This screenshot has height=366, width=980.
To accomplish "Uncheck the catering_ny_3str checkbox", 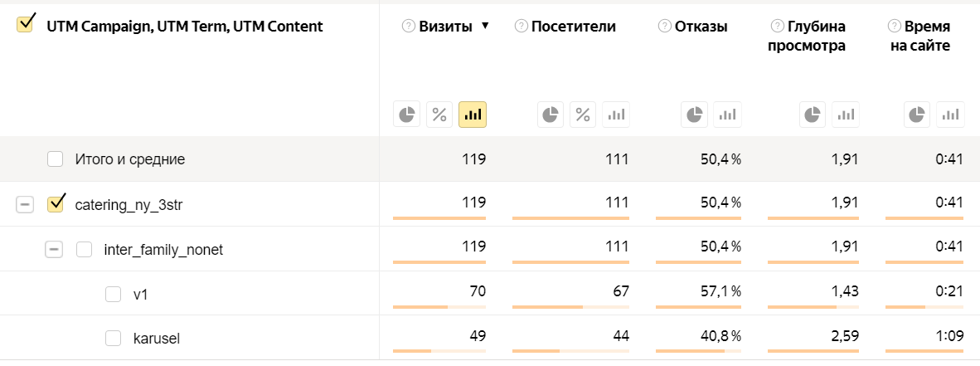I will click(x=56, y=203).
